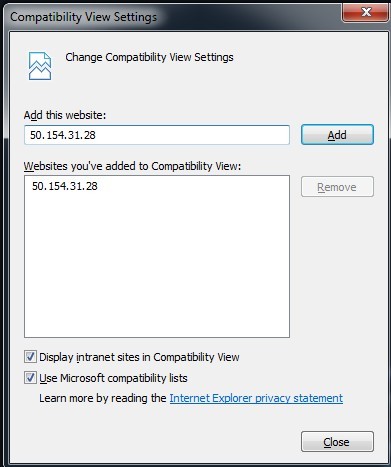
Task: Click the Close button at the bottom
Action: (337, 442)
